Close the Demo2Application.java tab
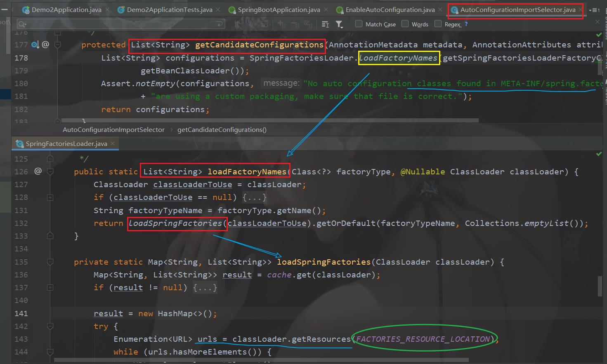This screenshot has width=607, height=364. 107,9
